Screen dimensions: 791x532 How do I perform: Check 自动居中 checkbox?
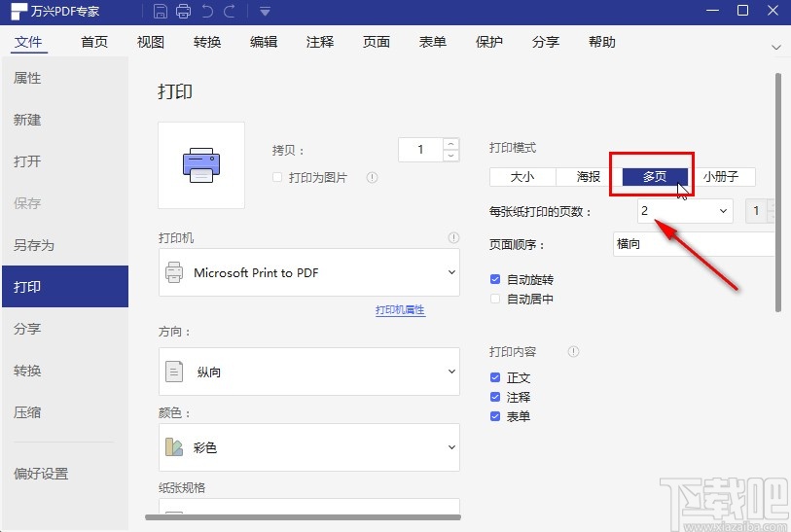[x=495, y=299]
